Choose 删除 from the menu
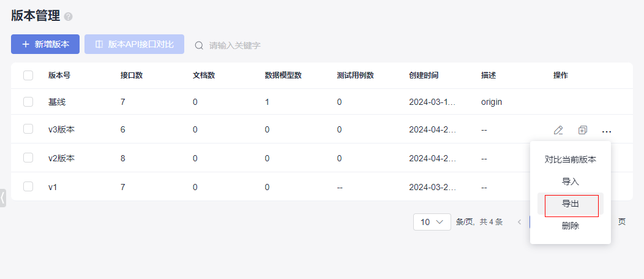Viewport: 644px width, 279px height. [x=570, y=226]
